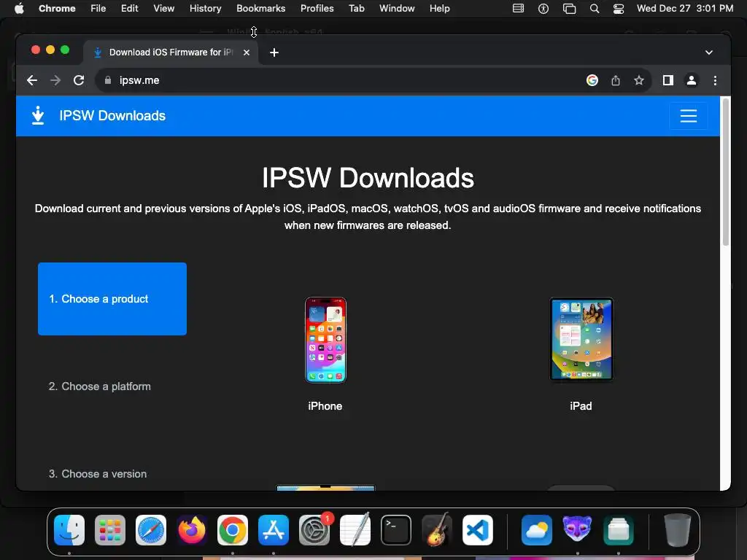Select the iPad product image

point(581,340)
